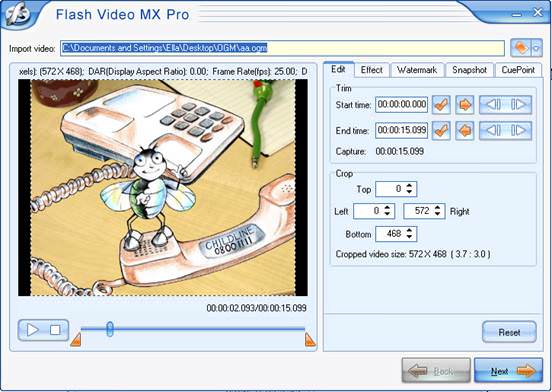The height and width of the screenshot is (392, 552).
Task: Increase the crop Right value 572
Action: coord(437,207)
